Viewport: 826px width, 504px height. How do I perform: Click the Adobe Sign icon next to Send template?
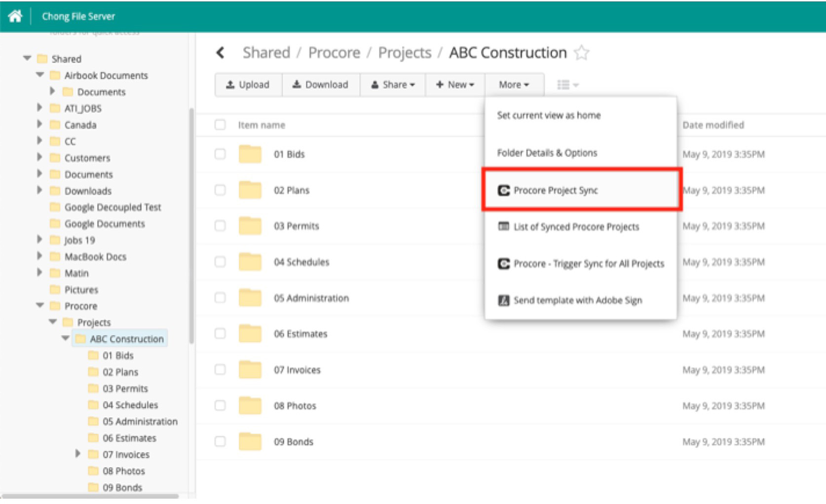[504, 300]
